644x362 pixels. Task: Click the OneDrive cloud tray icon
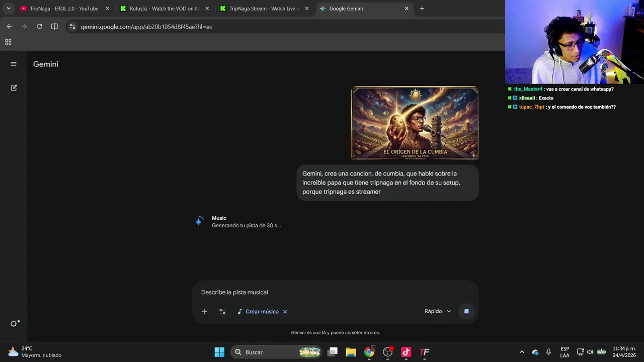coord(535,352)
